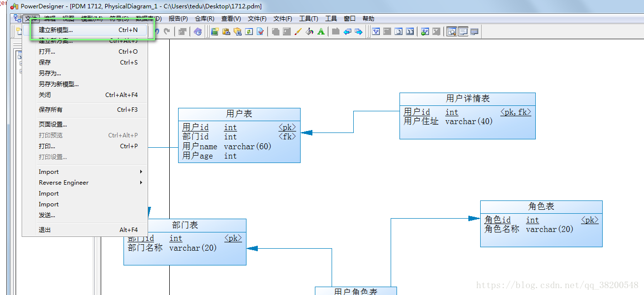Click the blue forward-arrow navigation icon

[359, 32]
